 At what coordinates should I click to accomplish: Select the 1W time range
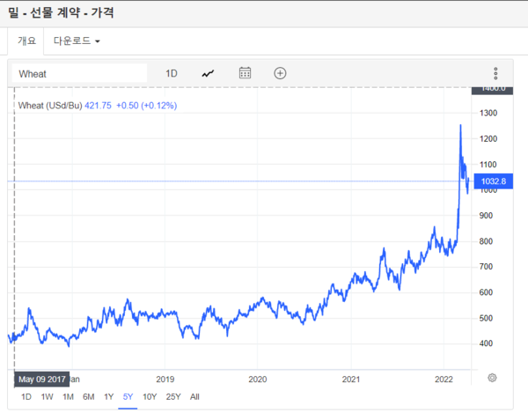click(x=47, y=396)
